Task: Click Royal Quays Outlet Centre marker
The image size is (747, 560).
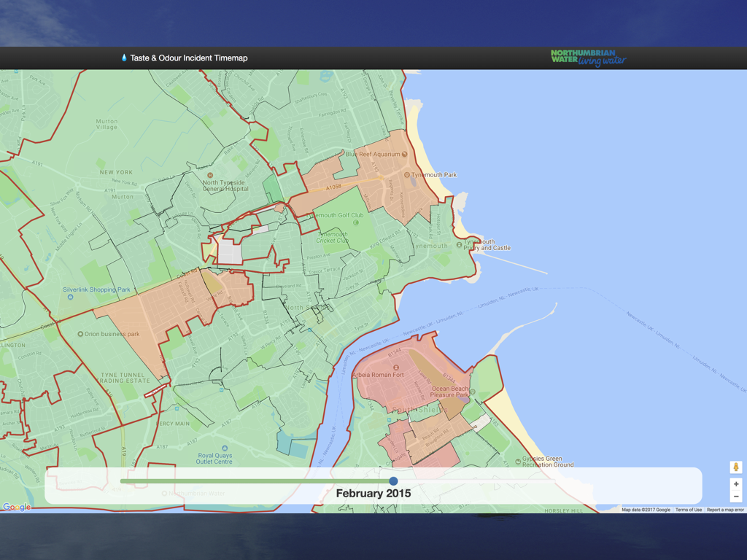Action: point(225,448)
